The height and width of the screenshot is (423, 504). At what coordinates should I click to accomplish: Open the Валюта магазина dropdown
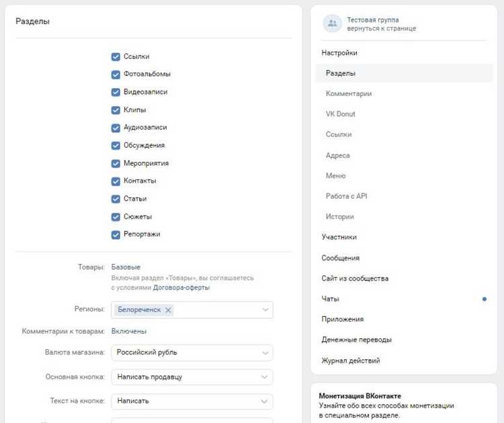click(192, 352)
